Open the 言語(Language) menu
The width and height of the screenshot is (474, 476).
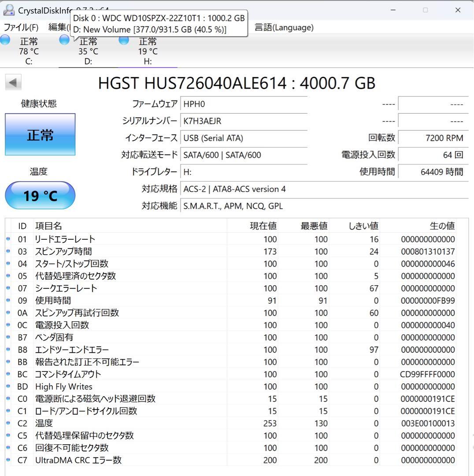pos(284,27)
